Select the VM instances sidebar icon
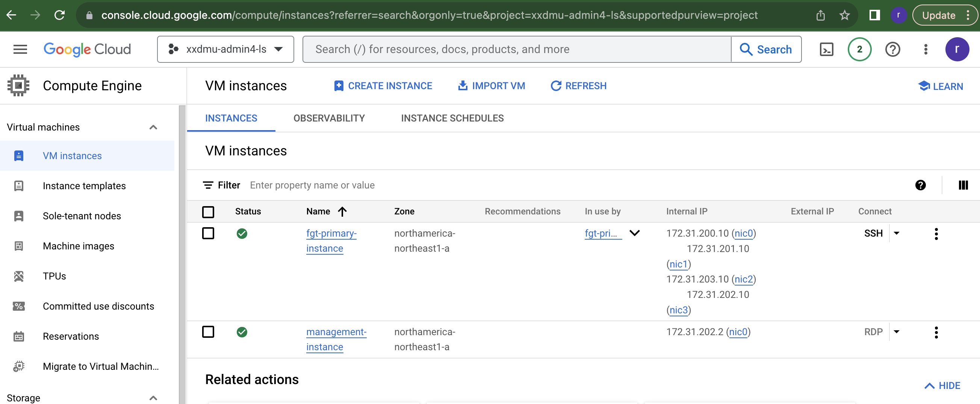The height and width of the screenshot is (404, 980). 19,155
